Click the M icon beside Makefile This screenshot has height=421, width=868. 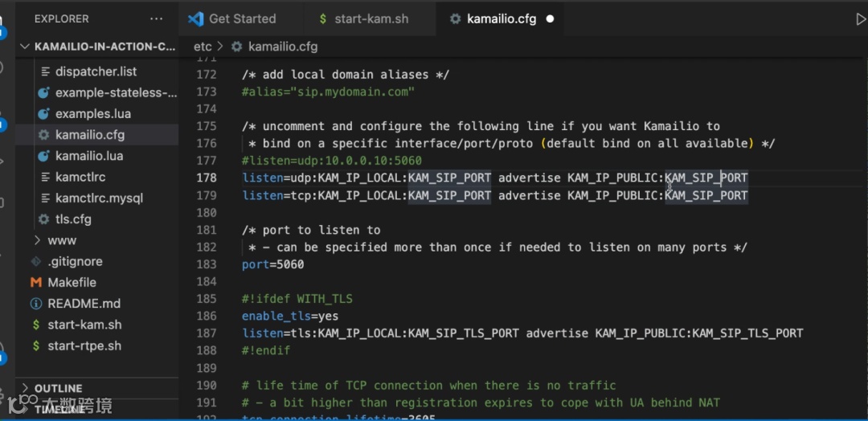(x=36, y=282)
